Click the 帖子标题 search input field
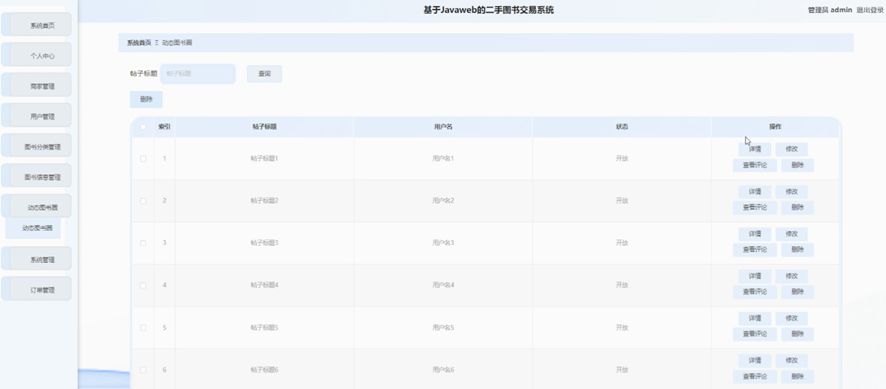886x389 pixels. click(x=198, y=74)
